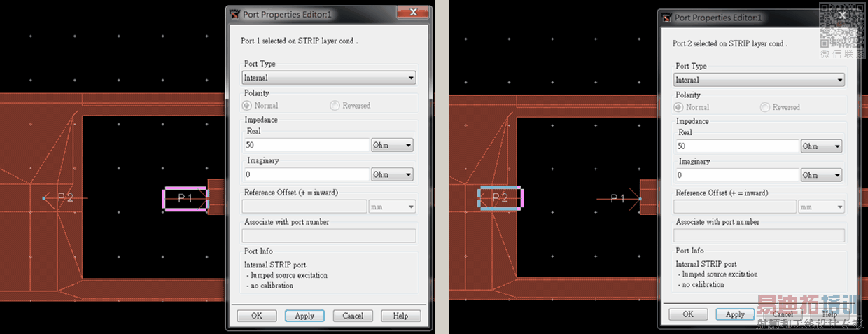Open Imaginary impedance Ohm unit dropdown, Port 1 dialog

click(392, 174)
